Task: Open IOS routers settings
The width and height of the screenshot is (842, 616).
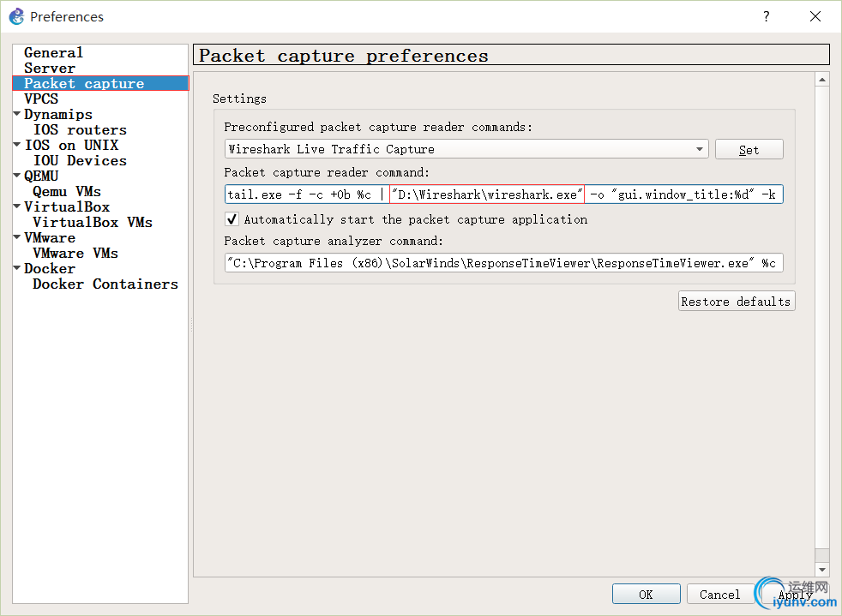Action: click(x=80, y=129)
